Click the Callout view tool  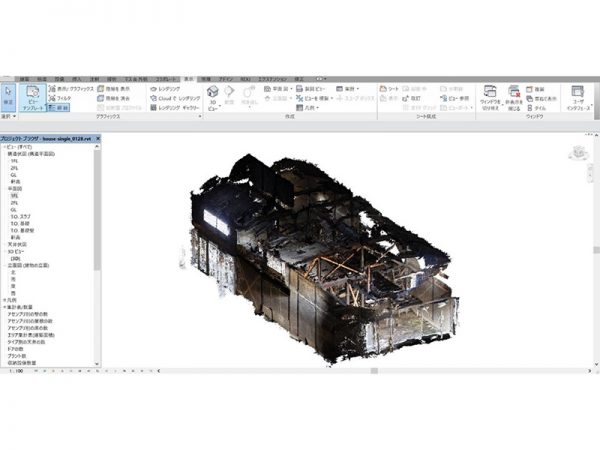(x=249, y=96)
